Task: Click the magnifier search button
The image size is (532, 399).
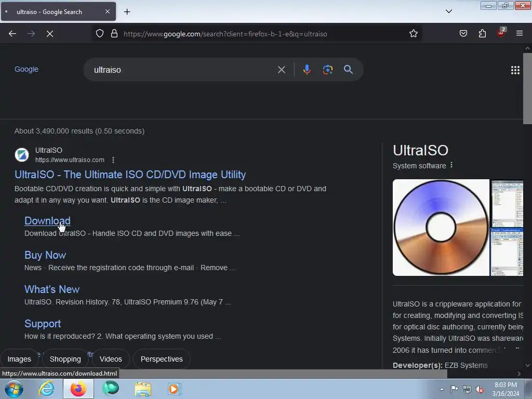Action: pyautogui.click(x=348, y=70)
